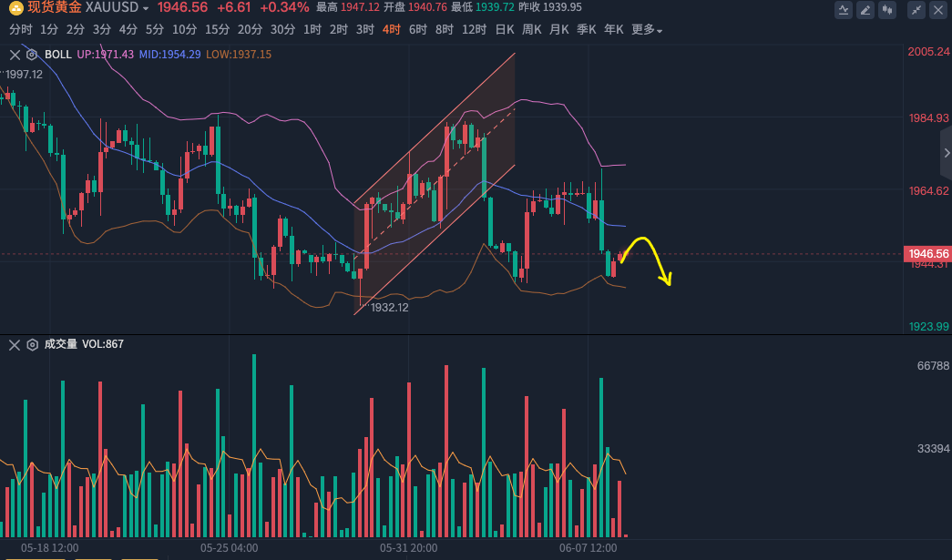Switch to the 4时 timeframe
The width and height of the screenshot is (952, 560).
point(392,29)
